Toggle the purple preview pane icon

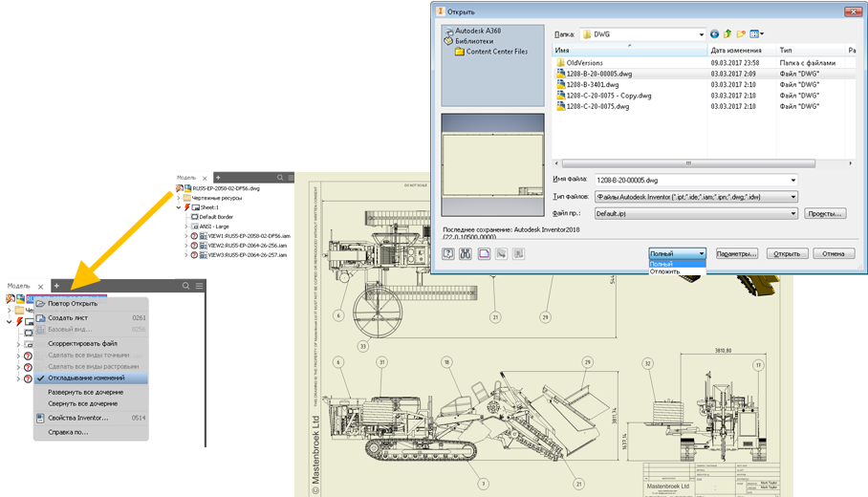484,253
